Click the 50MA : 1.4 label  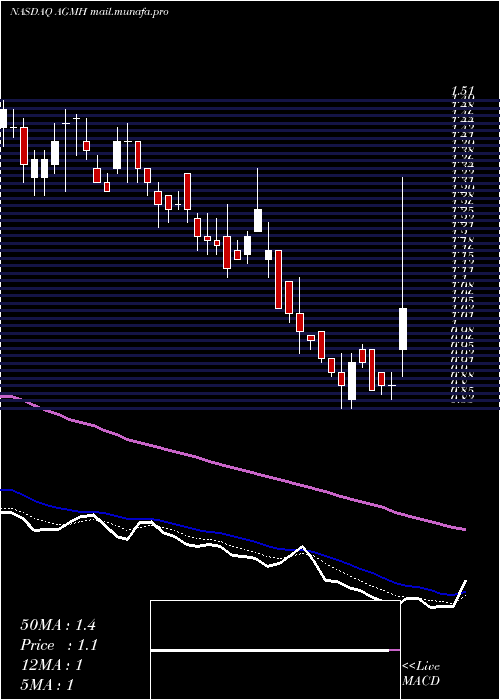(x=58, y=625)
